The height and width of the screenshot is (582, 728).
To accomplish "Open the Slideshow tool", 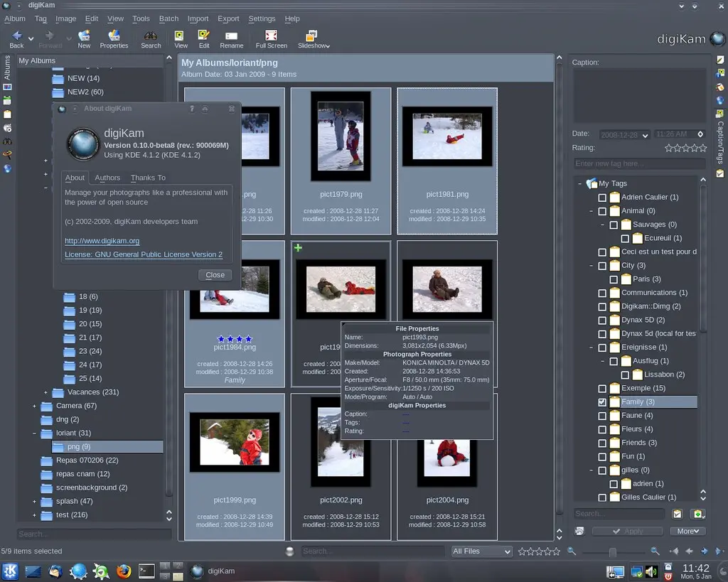I will coord(314,38).
